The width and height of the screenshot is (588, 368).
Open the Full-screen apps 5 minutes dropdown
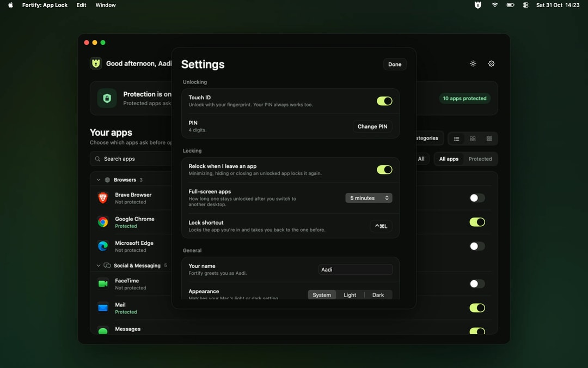pos(369,198)
